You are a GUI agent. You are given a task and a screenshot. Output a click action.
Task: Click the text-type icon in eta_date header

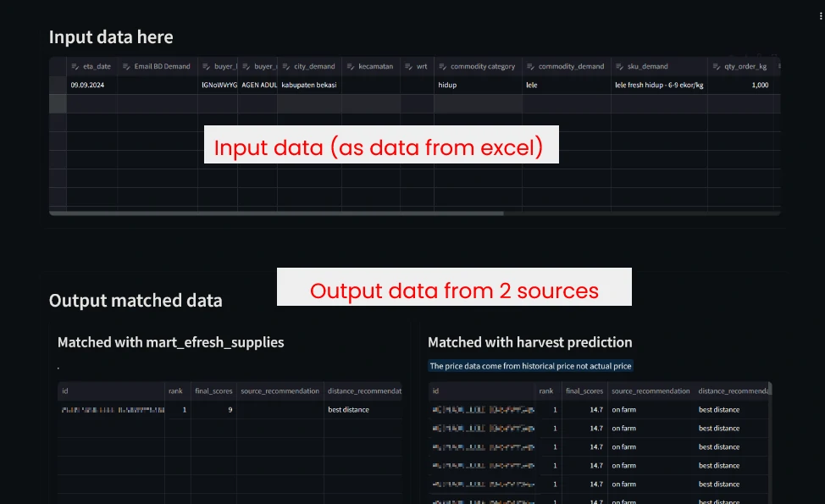[75, 67]
